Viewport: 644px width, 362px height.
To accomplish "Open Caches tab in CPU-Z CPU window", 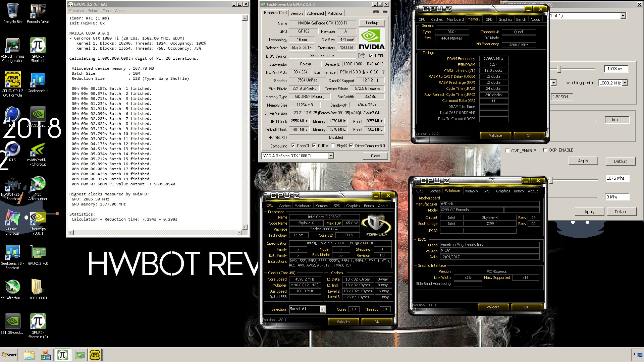I will point(284,206).
